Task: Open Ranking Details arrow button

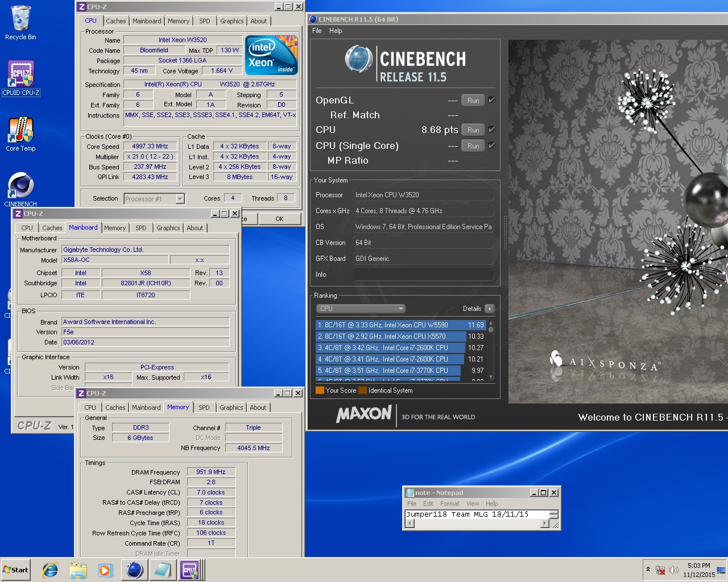Action: click(490, 309)
